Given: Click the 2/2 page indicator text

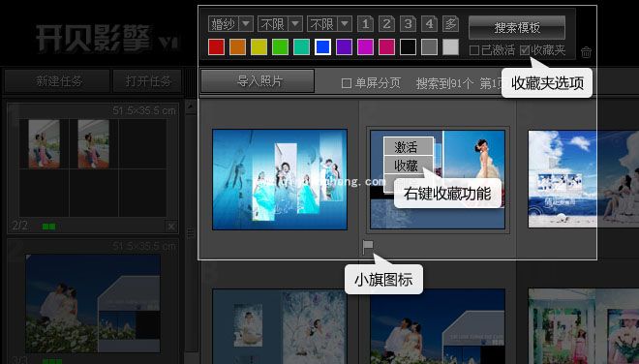Looking at the screenshot, I should tap(20, 226).
